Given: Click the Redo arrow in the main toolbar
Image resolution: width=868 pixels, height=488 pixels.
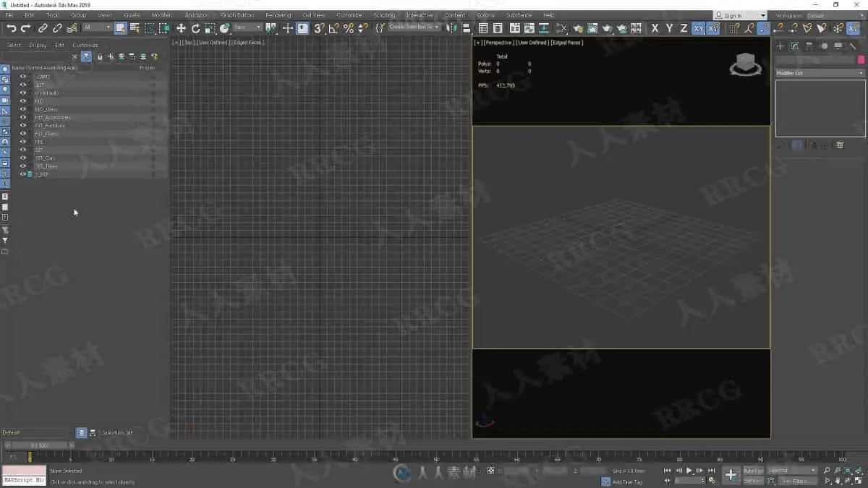Looking at the screenshot, I should (x=25, y=28).
